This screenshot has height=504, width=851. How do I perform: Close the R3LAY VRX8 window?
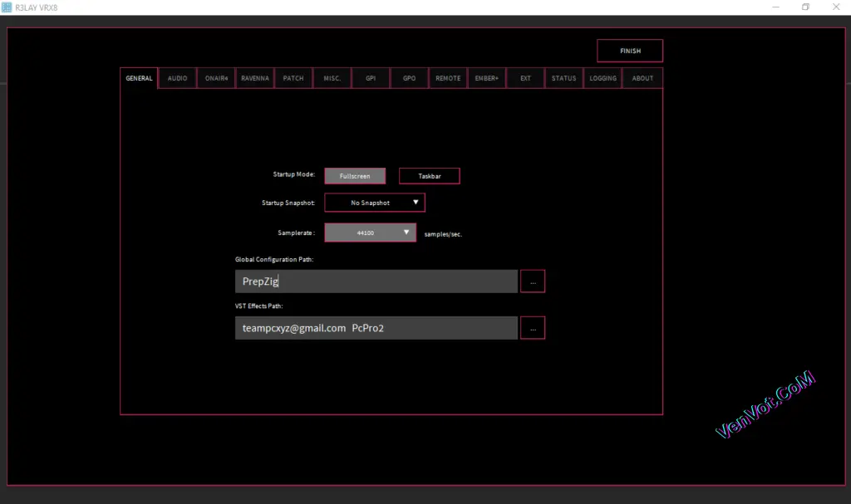point(836,7)
